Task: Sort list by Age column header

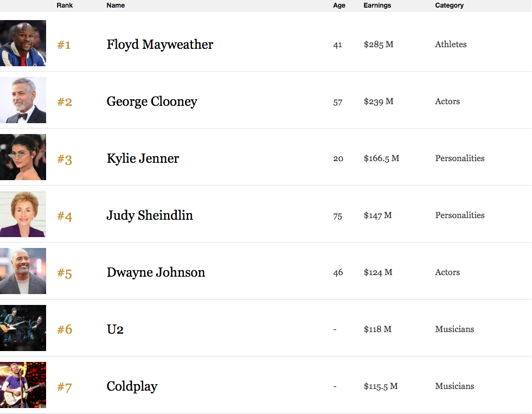Action: pyautogui.click(x=339, y=5)
